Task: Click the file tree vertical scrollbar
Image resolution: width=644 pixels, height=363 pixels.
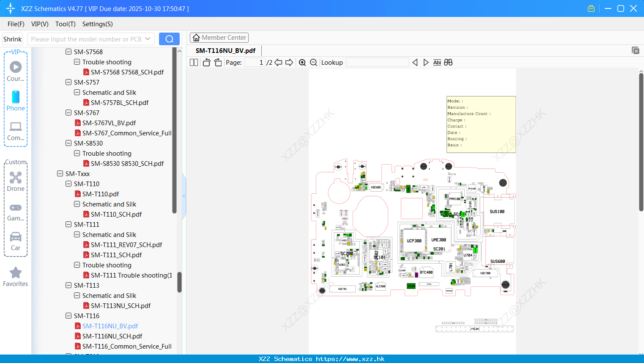Action: click(x=179, y=282)
